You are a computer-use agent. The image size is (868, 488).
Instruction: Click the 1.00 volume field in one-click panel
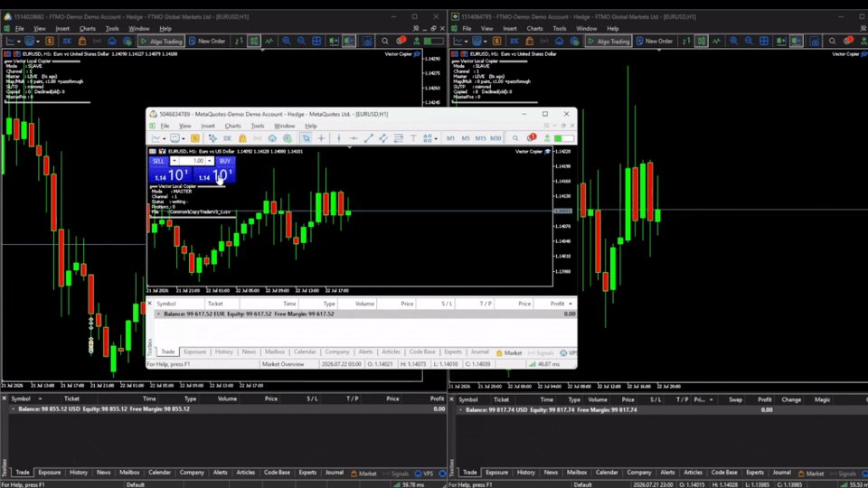[x=192, y=161]
